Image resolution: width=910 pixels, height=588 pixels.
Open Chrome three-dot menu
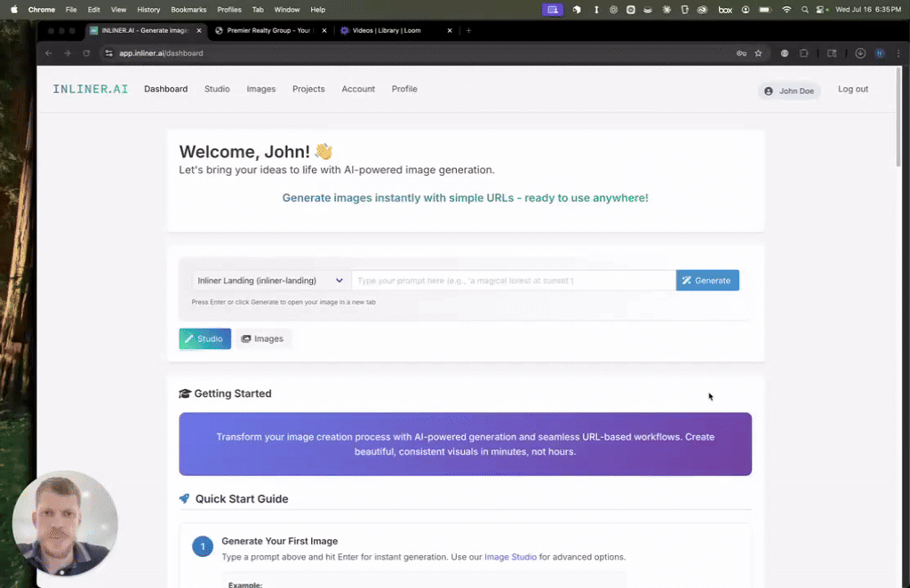click(x=898, y=53)
